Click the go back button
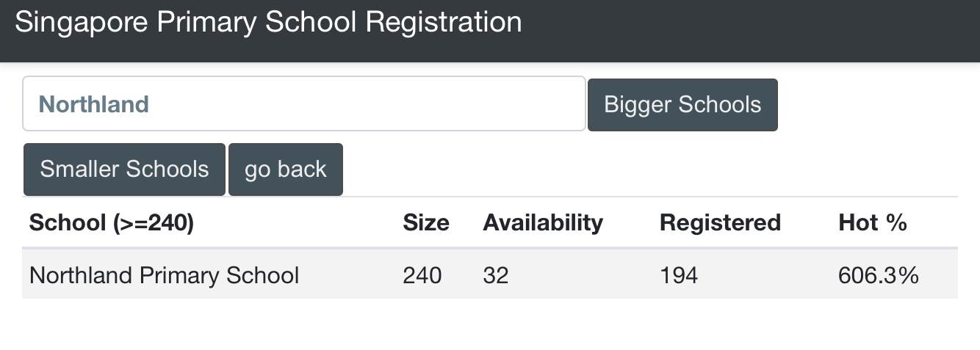 coord(285,169)
